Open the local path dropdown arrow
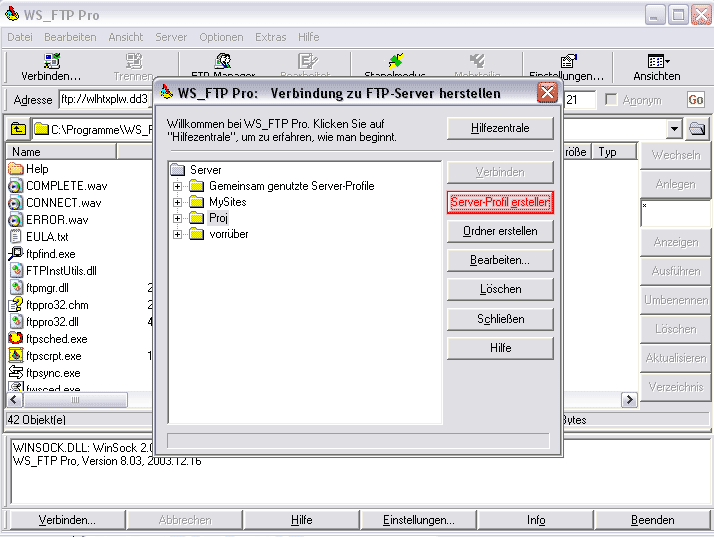 point(674,129)
